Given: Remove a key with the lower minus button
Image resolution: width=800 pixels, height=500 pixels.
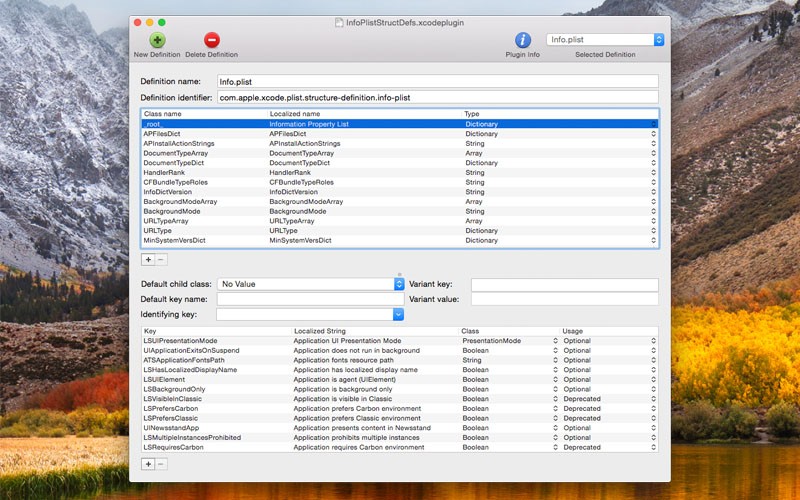Looking at the screenshot, I should click(161, 464).
